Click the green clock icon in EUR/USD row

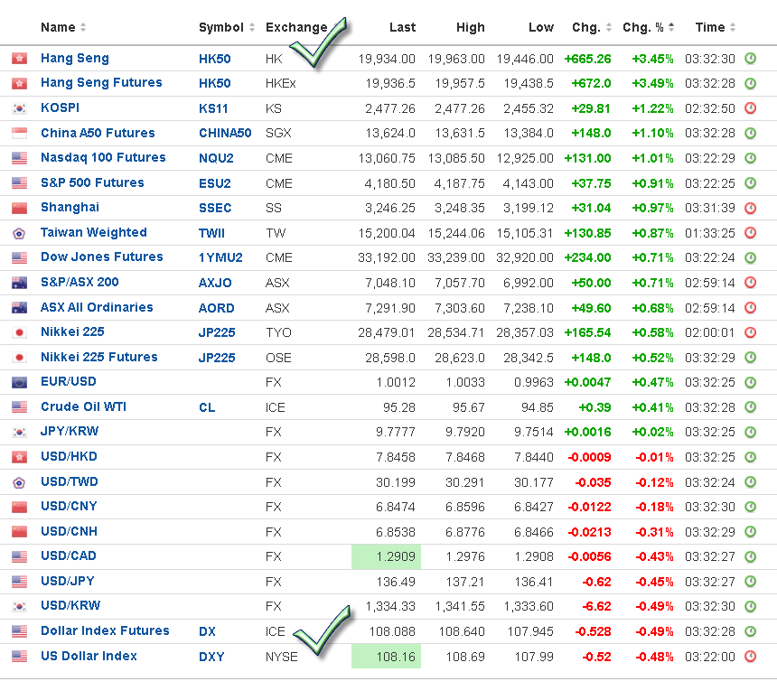(750, 382)
